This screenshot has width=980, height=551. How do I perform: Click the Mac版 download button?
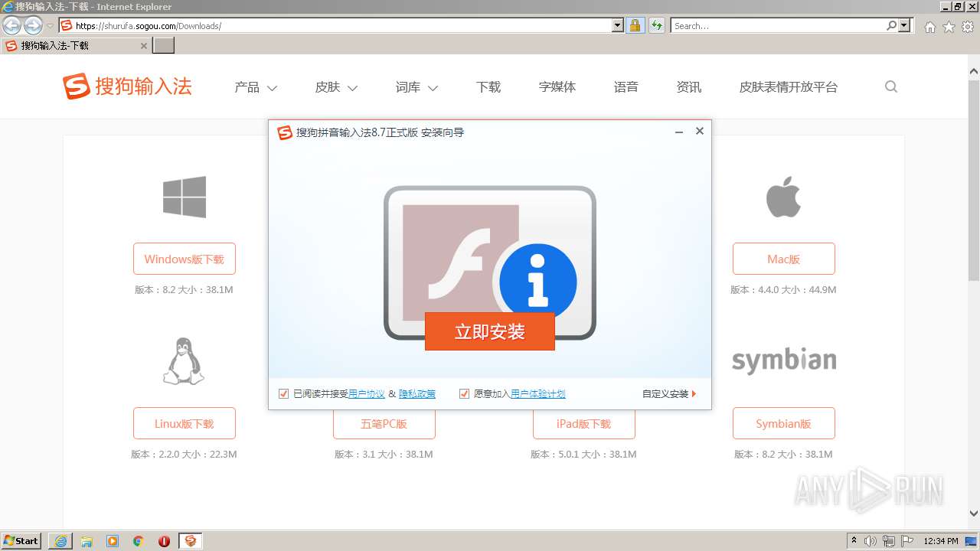point(784,259)
